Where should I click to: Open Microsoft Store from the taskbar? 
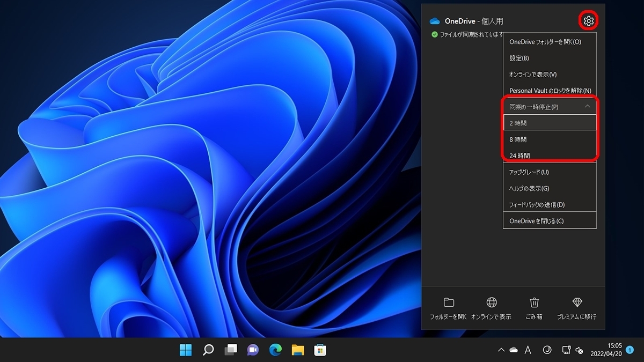pyautogui.click(x=320, y=350)
